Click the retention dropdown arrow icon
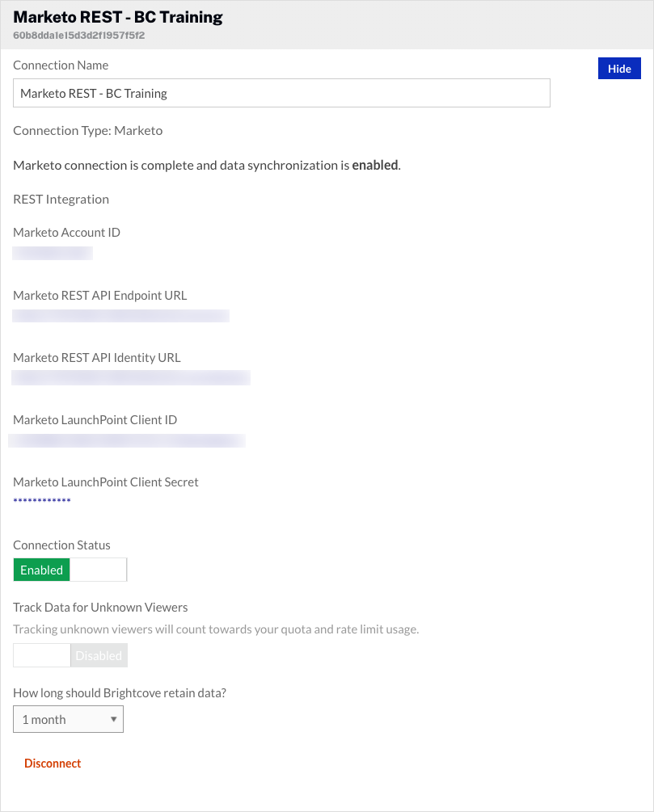This screenshot has height=812, width=654. click(112, 719)
